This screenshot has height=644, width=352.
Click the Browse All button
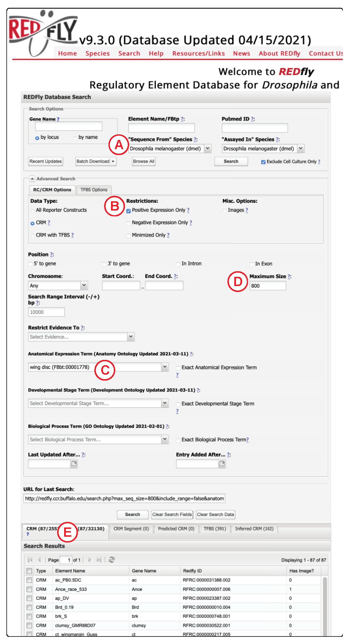point(143,161)
